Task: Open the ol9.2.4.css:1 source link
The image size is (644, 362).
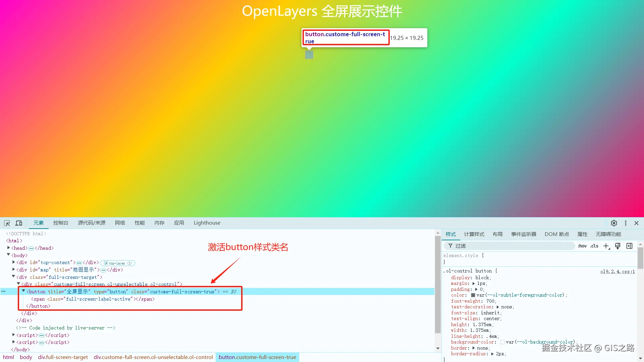Action: pos(617,271)
